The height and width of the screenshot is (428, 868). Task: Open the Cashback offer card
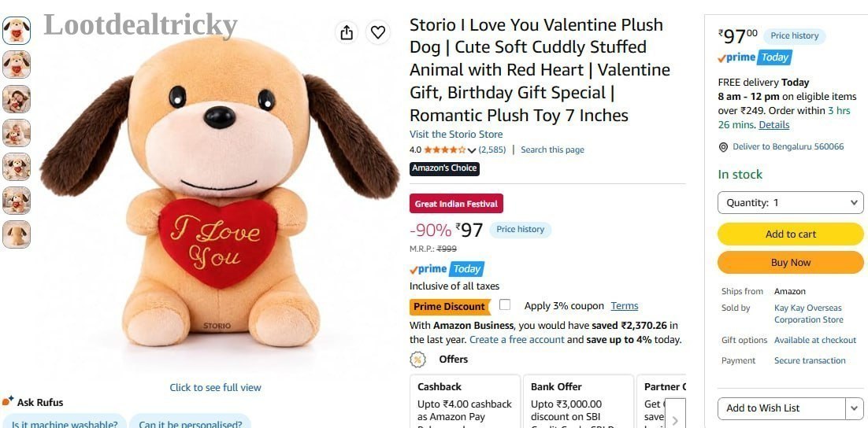pyautogui.click(x=465, y=401)
